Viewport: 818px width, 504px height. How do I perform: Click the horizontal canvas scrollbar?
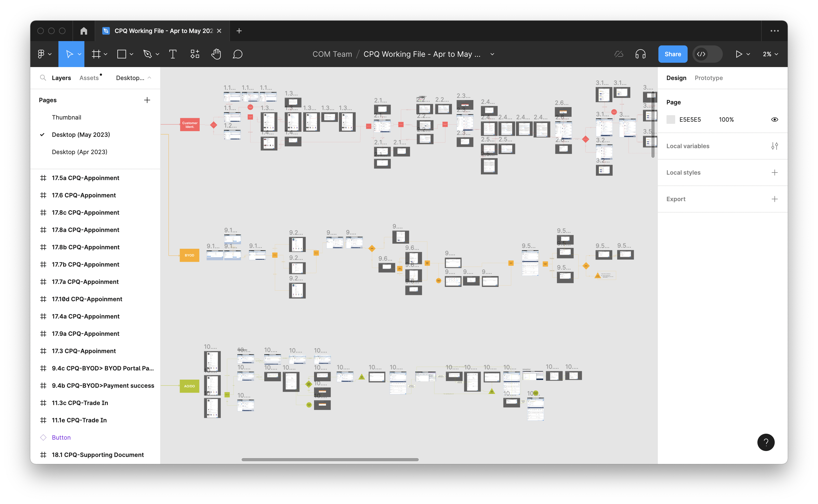[x=330, y=459]
